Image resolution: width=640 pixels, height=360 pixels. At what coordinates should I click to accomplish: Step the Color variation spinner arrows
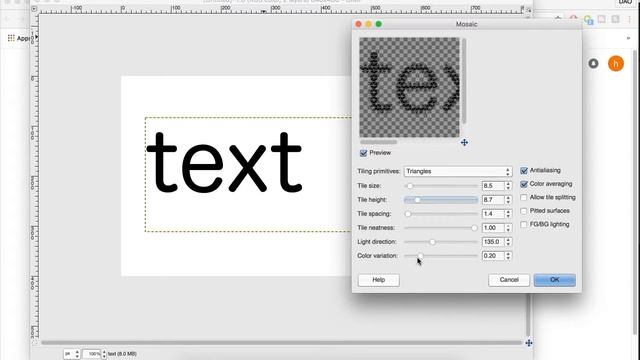coord(508,256)
